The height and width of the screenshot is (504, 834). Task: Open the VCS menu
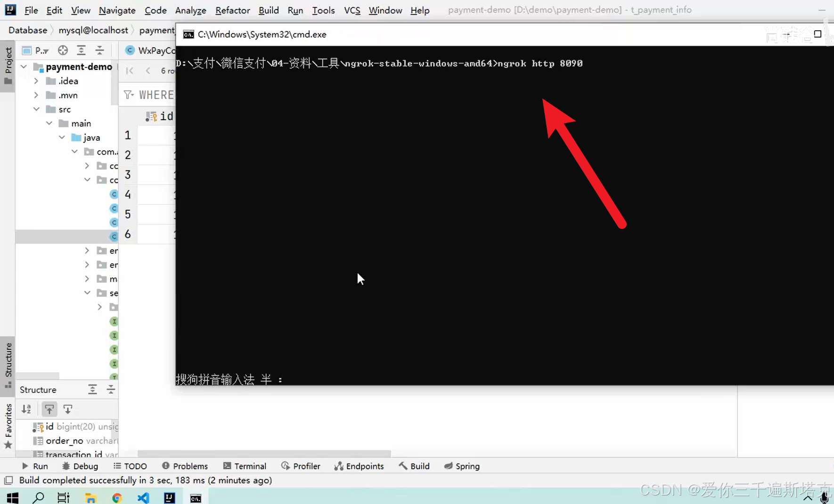pyautogui.click(x=352, y=10)
